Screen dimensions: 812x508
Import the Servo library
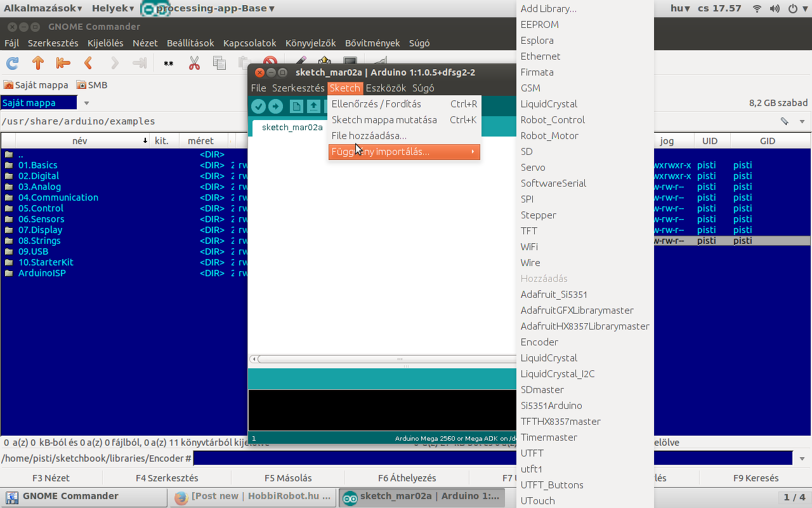(585, 168)
